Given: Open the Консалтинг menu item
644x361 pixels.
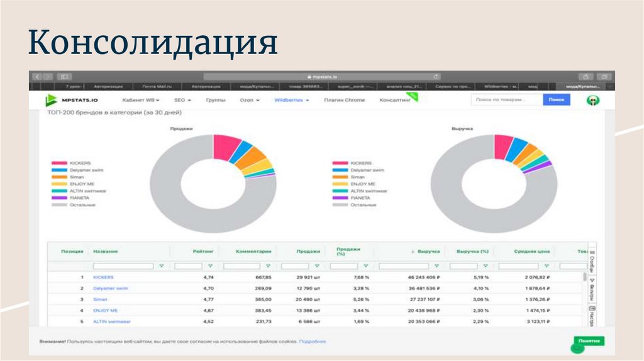Looking at the screenshot, I should click(x=395, y=100).
